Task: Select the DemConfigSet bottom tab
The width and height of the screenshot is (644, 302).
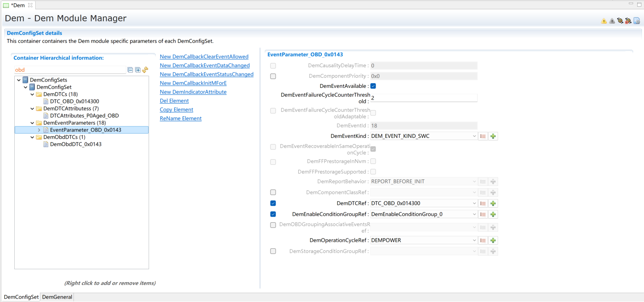Action: 21,297
